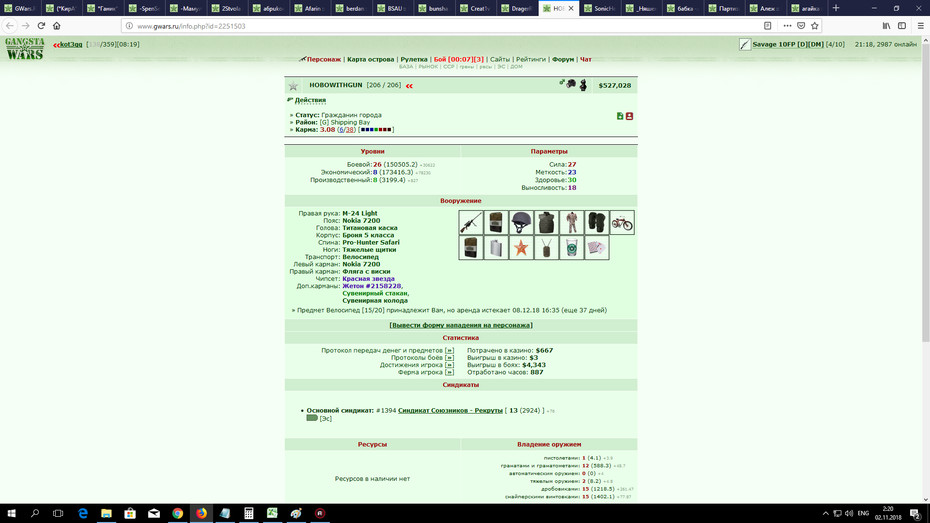Open Windows Start menu

pyautogui.click(x=11, y=514)
